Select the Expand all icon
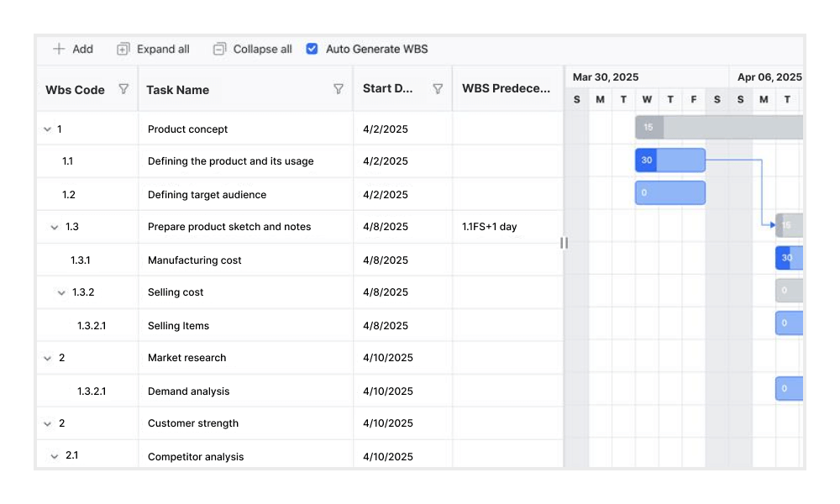 coord(124,49)
